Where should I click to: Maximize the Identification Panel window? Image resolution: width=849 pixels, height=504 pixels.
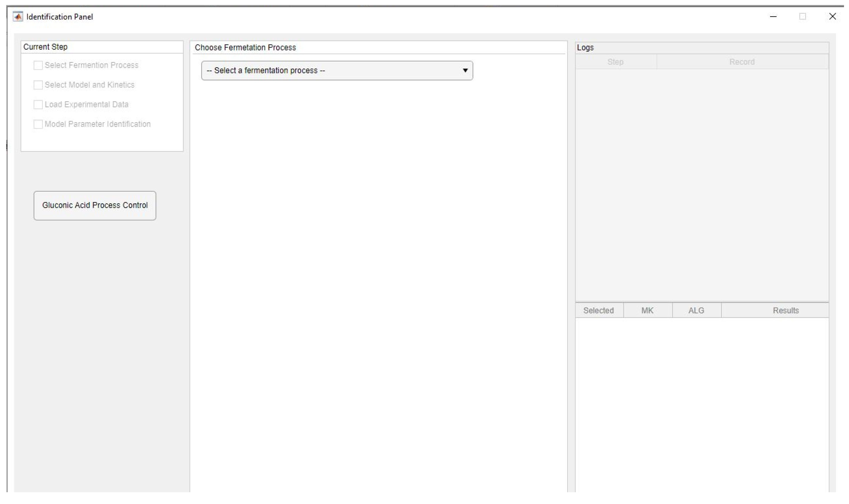[x=802, y=16]
